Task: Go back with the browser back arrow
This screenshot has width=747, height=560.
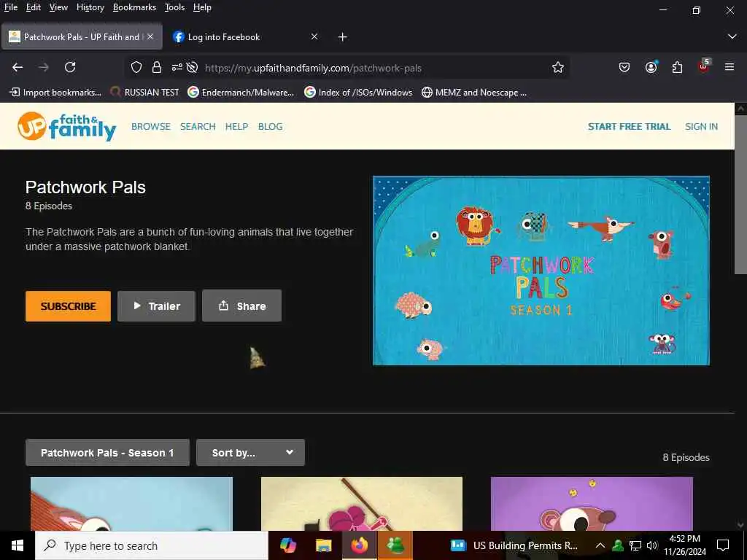Action: [18, 67]
